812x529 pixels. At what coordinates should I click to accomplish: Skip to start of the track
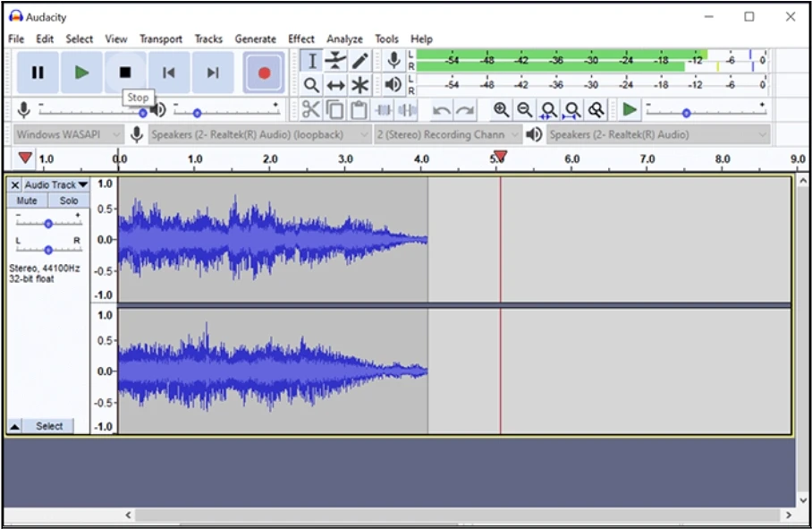point(169,73)
